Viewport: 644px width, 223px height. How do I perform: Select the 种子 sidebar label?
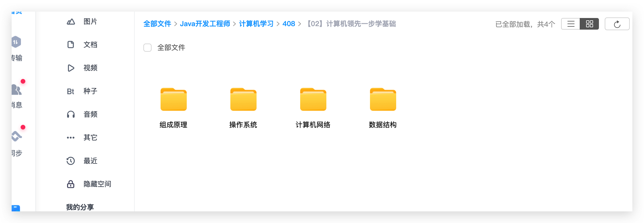[x=90, y=91]
